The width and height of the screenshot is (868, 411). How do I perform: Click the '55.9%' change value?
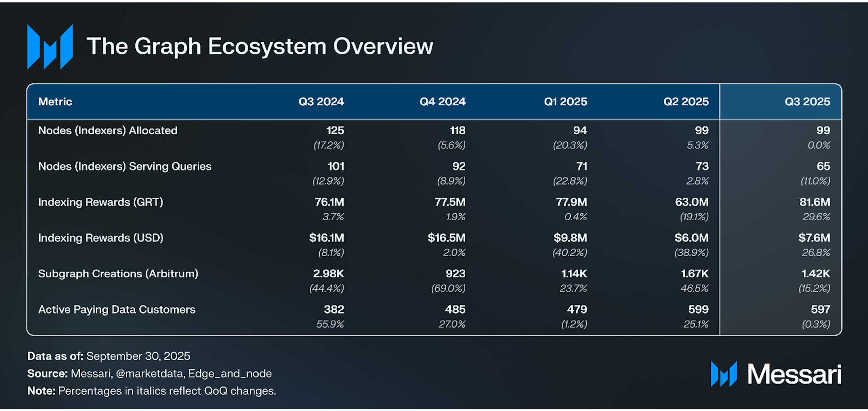(x=330, y=324)
